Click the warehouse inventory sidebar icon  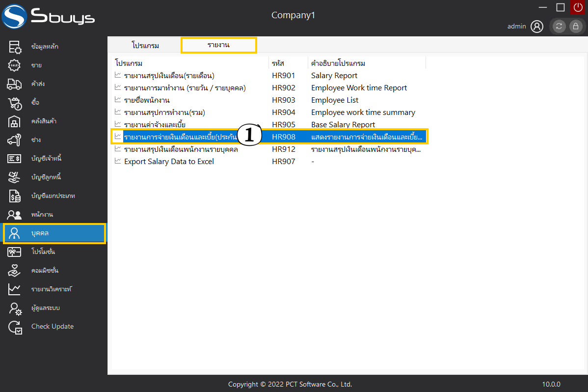pos(14,121)
